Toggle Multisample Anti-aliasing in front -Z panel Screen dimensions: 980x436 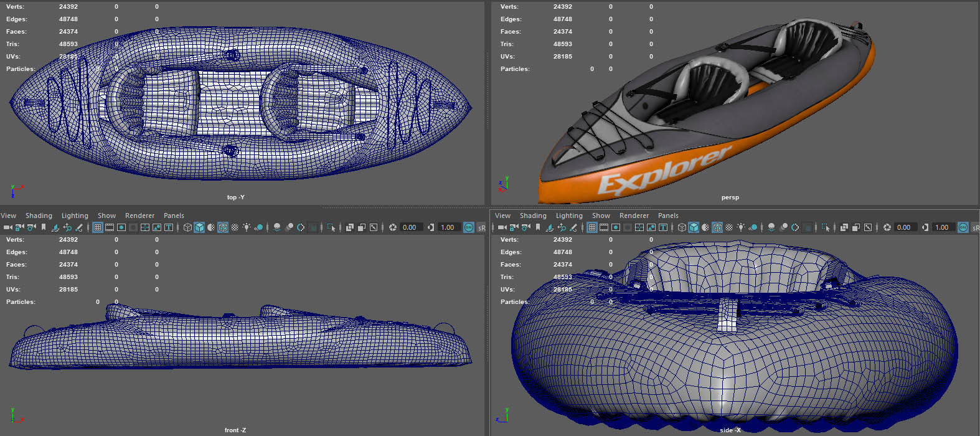[301, 227]
